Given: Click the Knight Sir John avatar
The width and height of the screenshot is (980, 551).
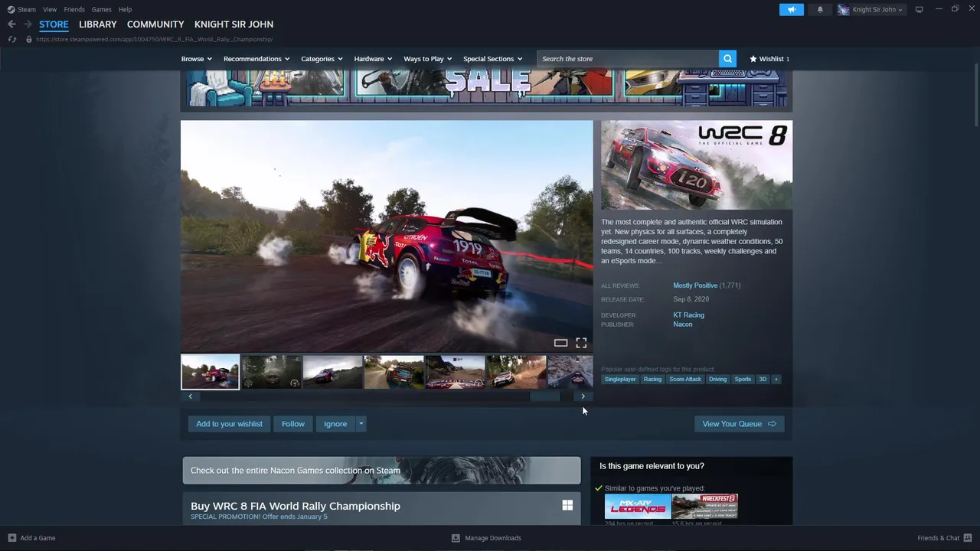Looking at the screenshot, I should [843, 9].
